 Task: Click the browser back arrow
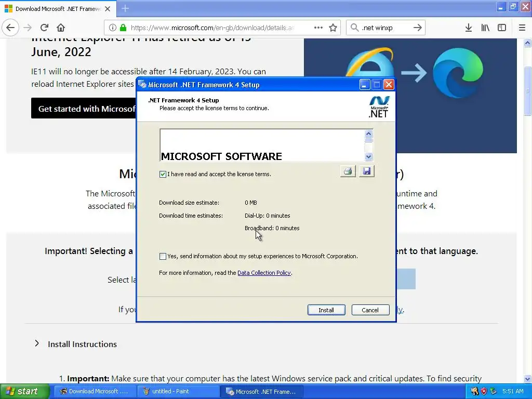click(10, 28)
